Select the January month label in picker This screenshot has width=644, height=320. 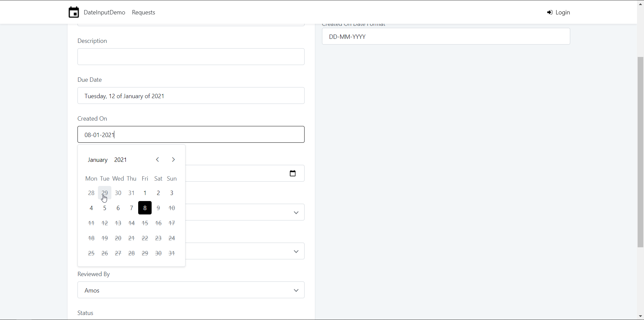(x=98, y=160)
